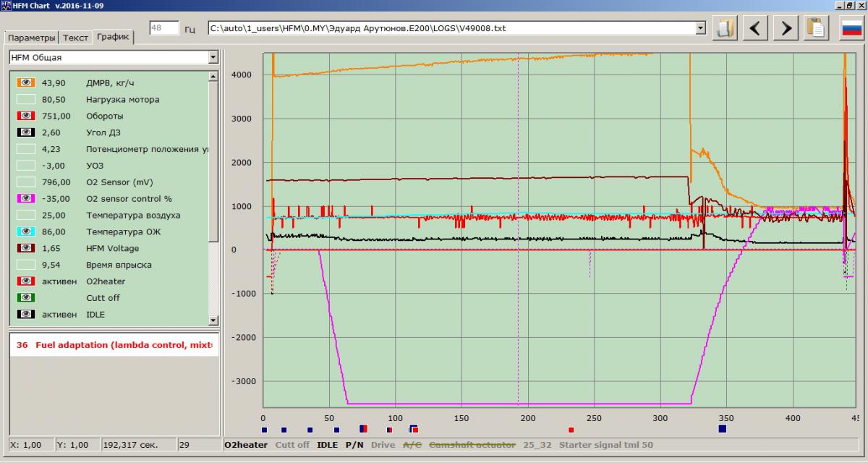Switch to the Текст tab

(75, 38)
